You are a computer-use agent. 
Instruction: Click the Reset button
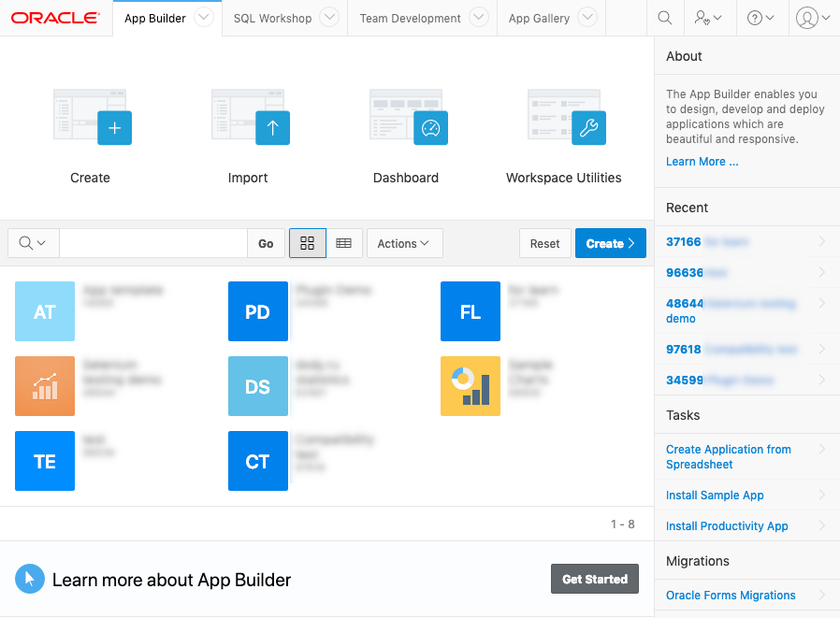click(x=544, y=243)
